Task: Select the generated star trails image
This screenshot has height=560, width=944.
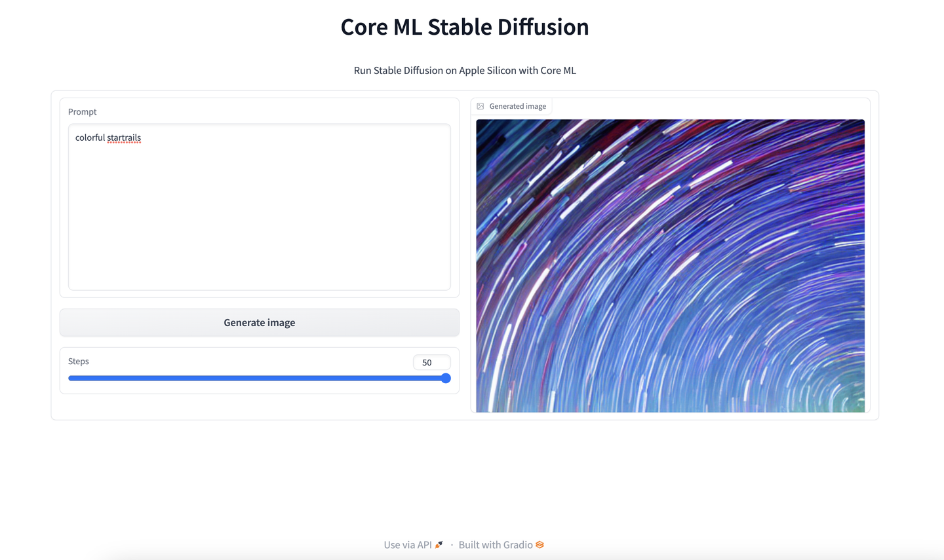Action: 669,265
